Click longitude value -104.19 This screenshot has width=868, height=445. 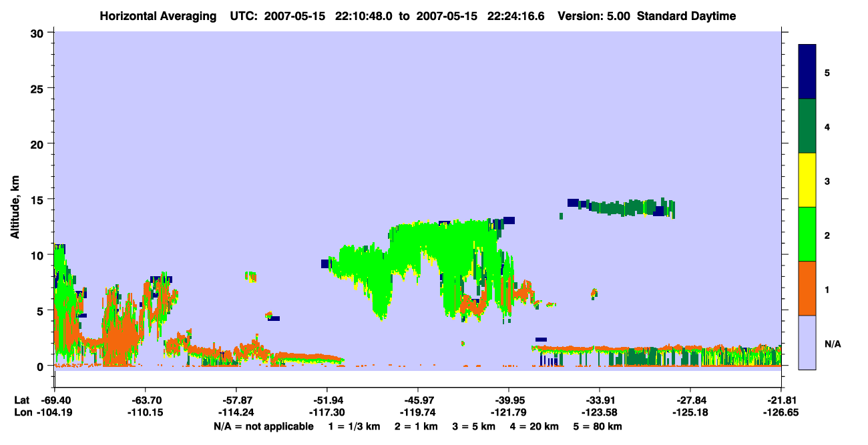click(x=55, y=412)
